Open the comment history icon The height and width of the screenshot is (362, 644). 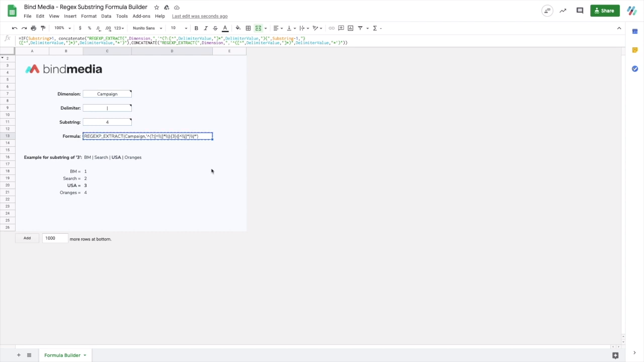point(580,11)
